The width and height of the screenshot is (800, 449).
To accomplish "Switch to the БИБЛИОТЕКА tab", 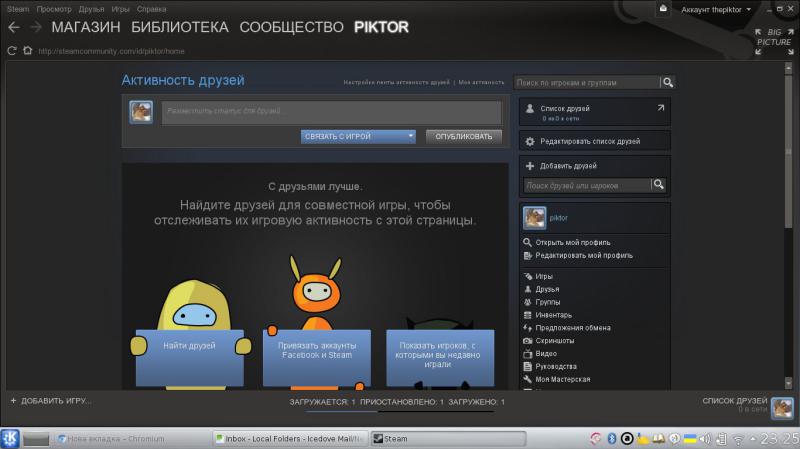I will click(180, 27).
